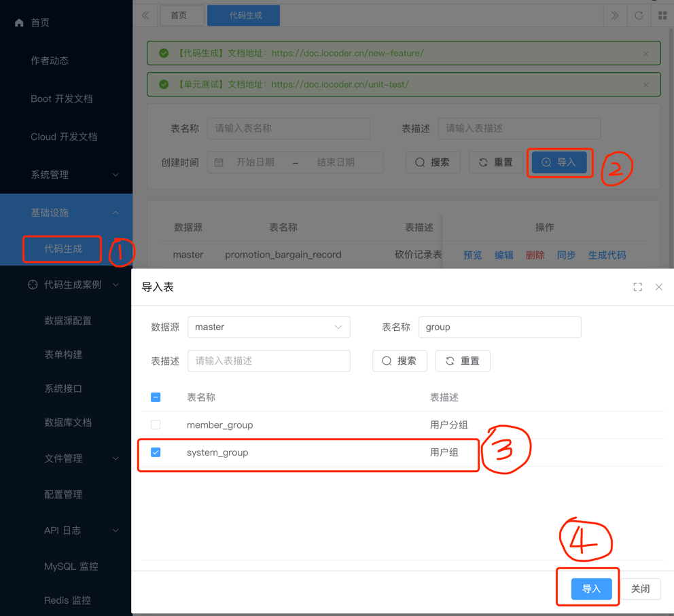This screenshot has width=674, height=616.
Task: Collapse the 基础设施 sidebar section
Action: click(66, 212)
